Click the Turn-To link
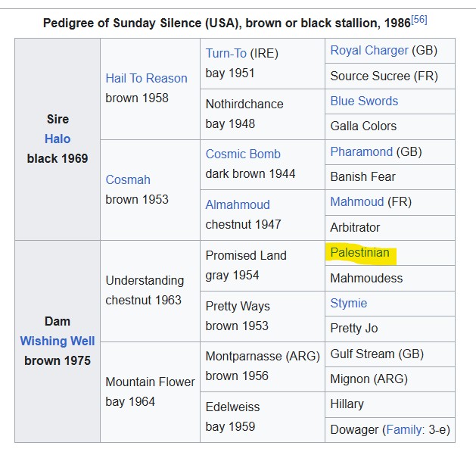The height and width of the screenshot is (449, 476). 226,54
